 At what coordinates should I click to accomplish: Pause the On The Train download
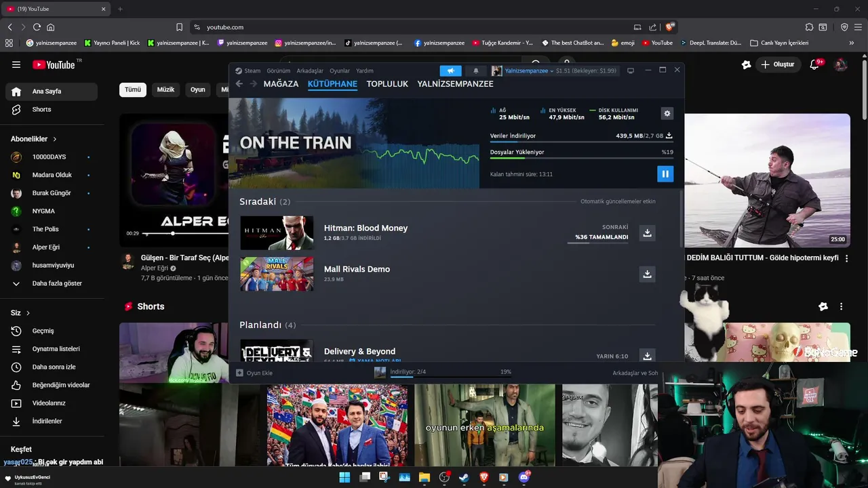(665, 174)
